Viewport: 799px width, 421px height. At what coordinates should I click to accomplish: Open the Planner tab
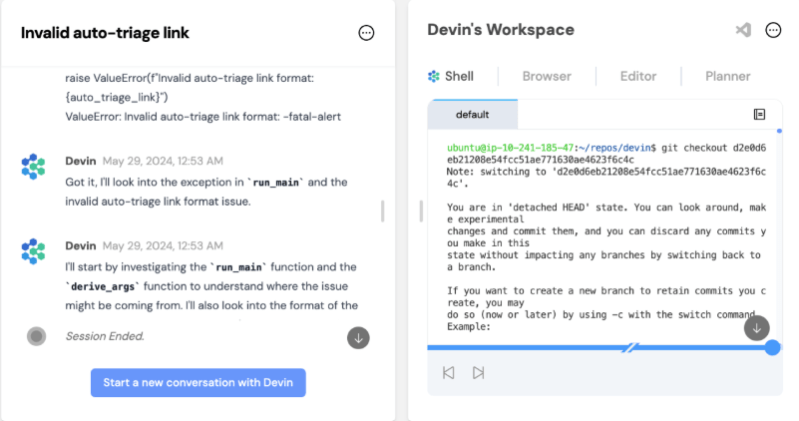(727, 76)
